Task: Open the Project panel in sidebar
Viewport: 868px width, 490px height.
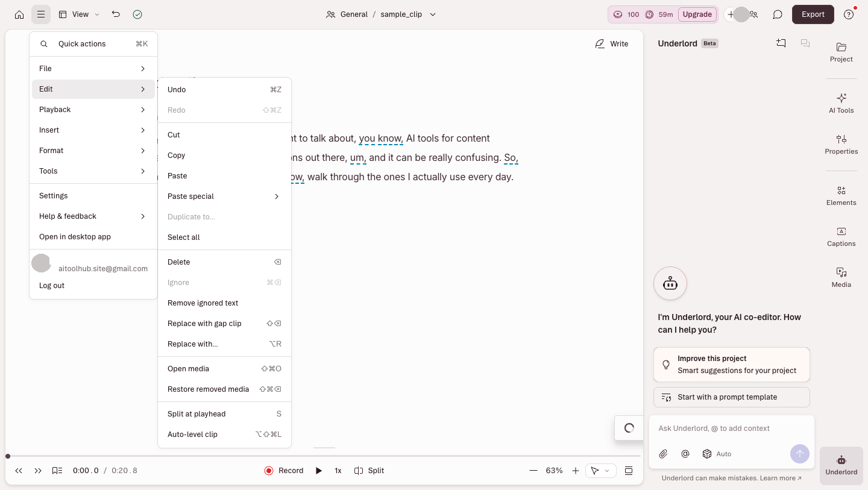Action: 841,52
